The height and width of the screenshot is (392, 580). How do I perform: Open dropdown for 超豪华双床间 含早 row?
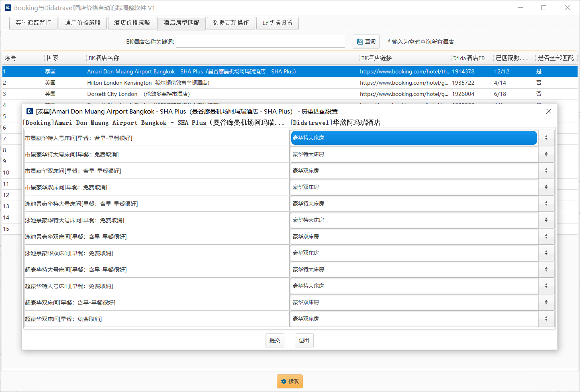pos(546,302)
